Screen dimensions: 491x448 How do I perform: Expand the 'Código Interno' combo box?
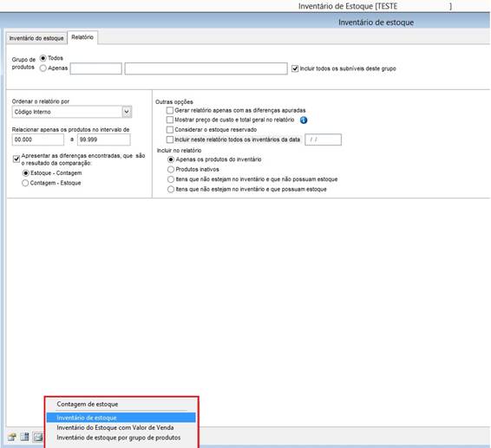tap(72, 112)
